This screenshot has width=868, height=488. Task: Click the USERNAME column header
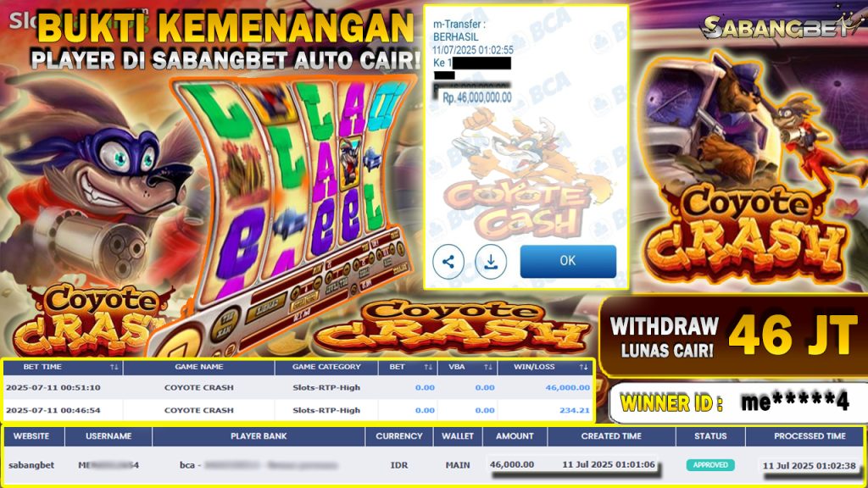point(108,436)
